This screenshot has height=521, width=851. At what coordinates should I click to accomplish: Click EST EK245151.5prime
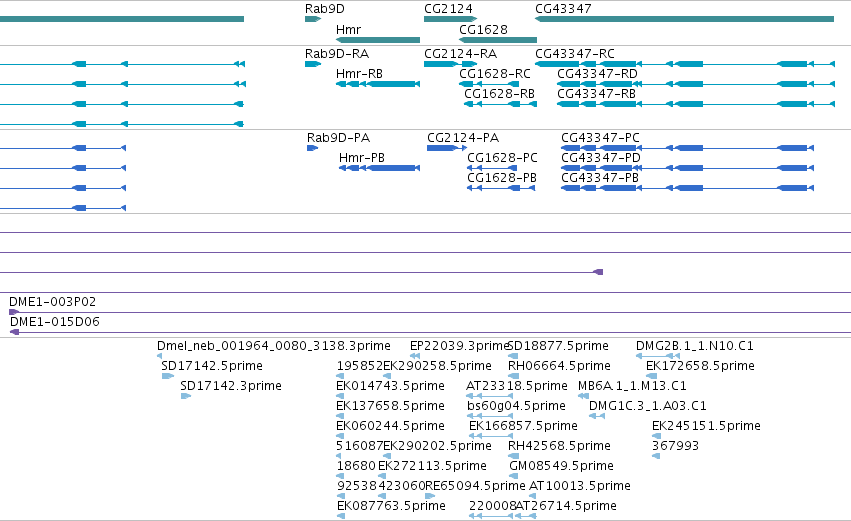706,427
